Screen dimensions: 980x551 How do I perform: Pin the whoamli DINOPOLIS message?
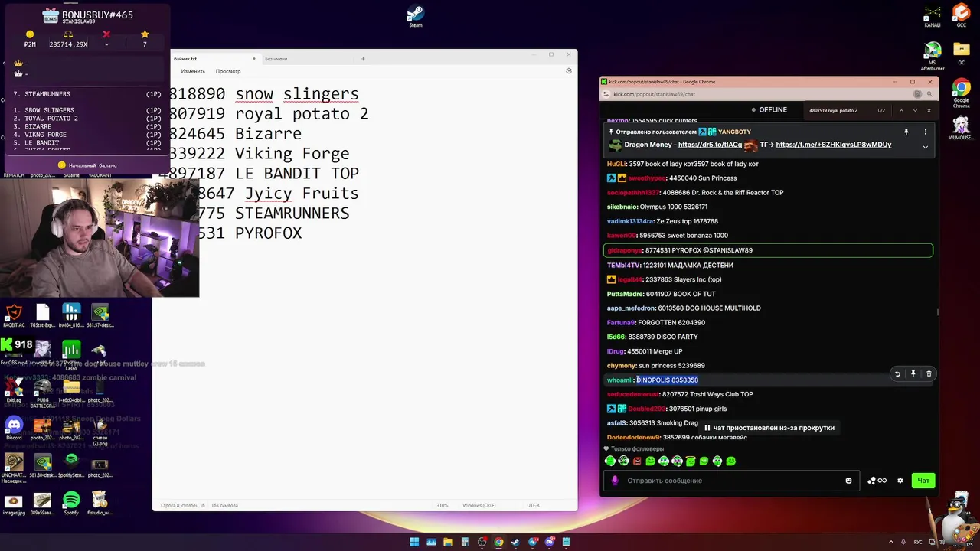(913, 374)
